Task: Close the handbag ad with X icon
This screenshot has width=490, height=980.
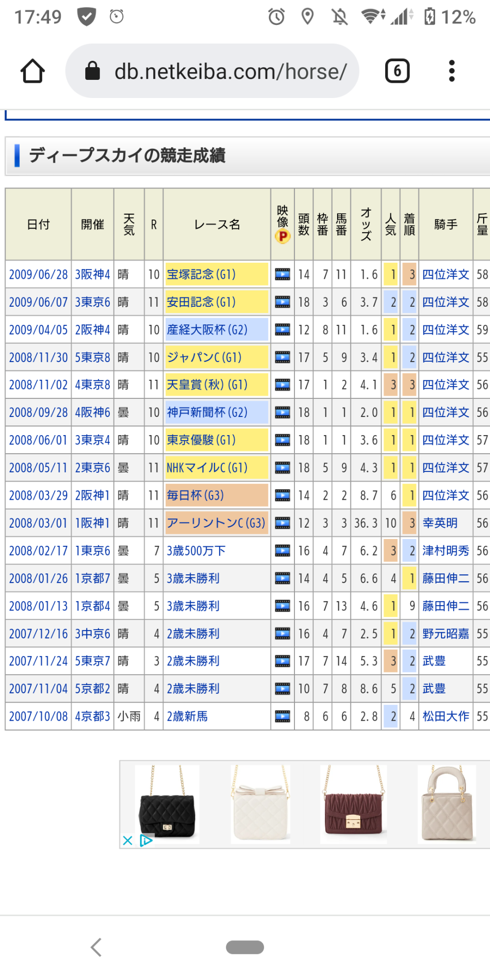Action: pyautogui.click(x=128, y=841)
